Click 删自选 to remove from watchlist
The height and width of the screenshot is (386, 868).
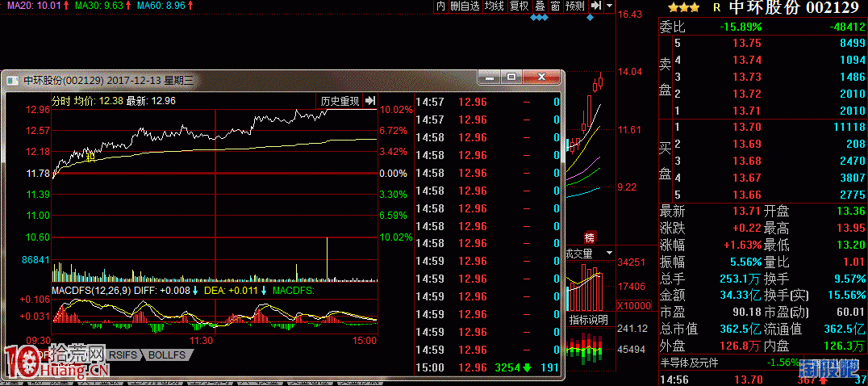click(x=465, y=6)
